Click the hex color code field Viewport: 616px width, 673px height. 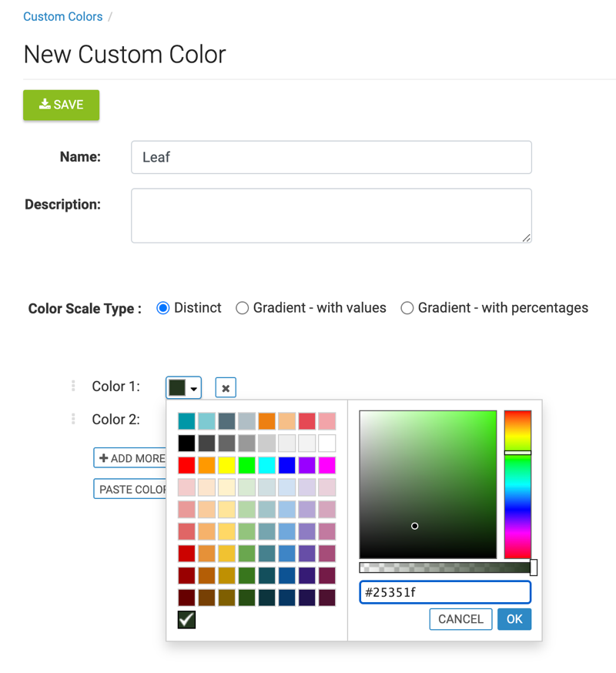point(445,592)
